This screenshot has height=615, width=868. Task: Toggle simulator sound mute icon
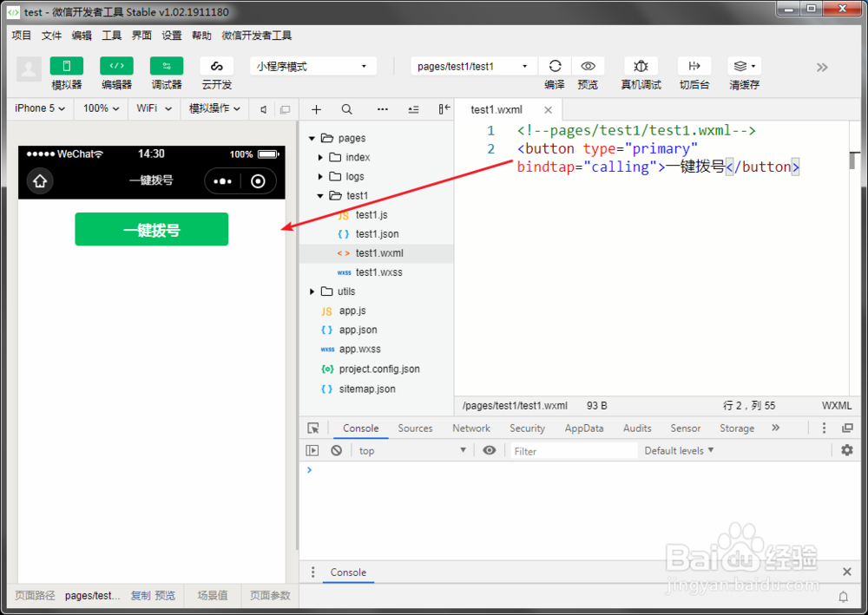point(264,109)
